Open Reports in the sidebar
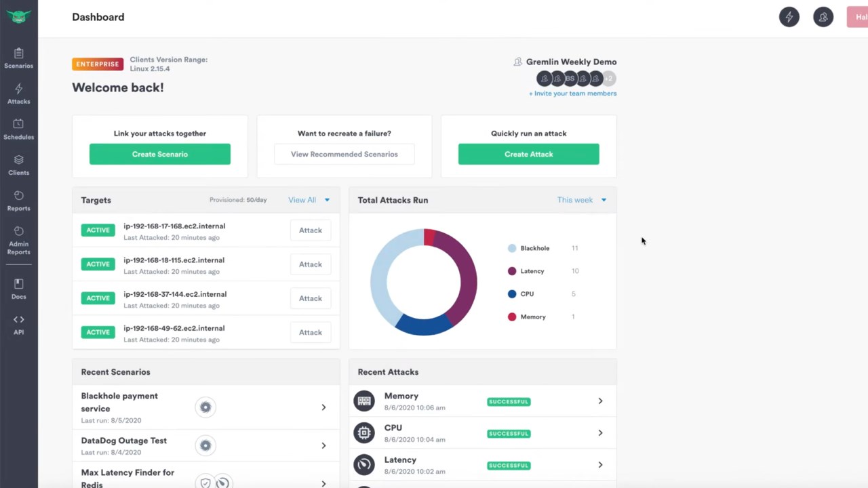 click(18, 201)
